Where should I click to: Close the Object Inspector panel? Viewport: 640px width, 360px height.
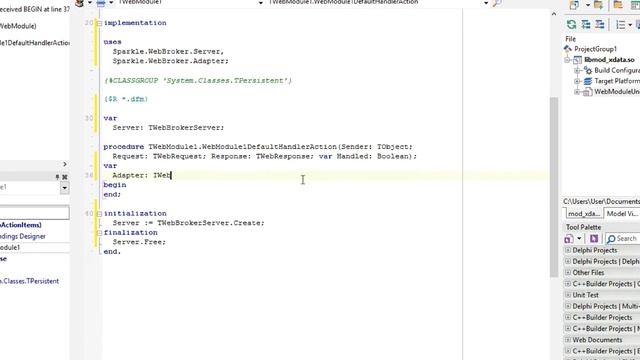pos(64,177)
